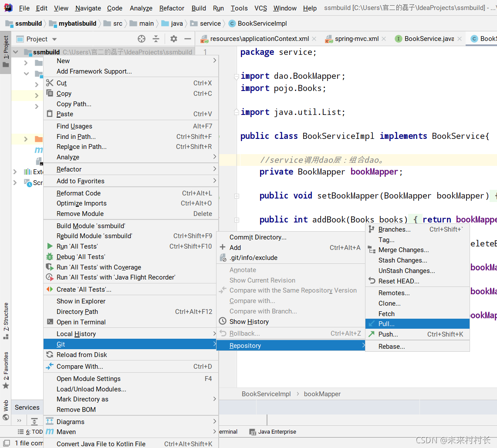Expand the New submenu arrow
497x448 pixels.
click(x=215, y=60)
